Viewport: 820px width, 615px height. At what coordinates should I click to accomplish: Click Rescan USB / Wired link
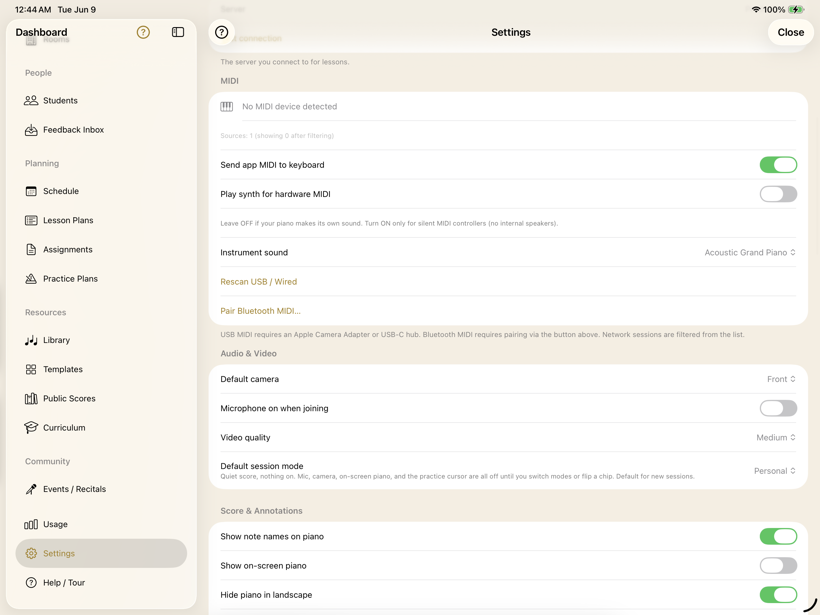258,282
